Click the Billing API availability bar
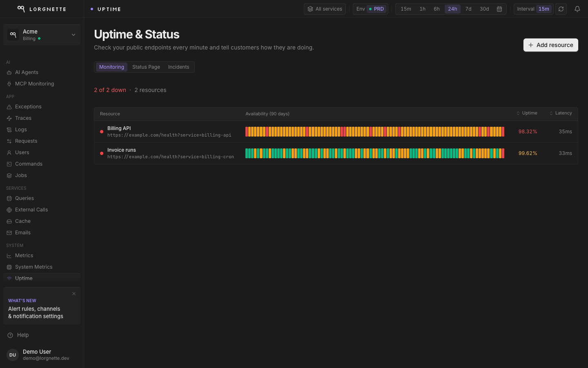 [375, 132]
